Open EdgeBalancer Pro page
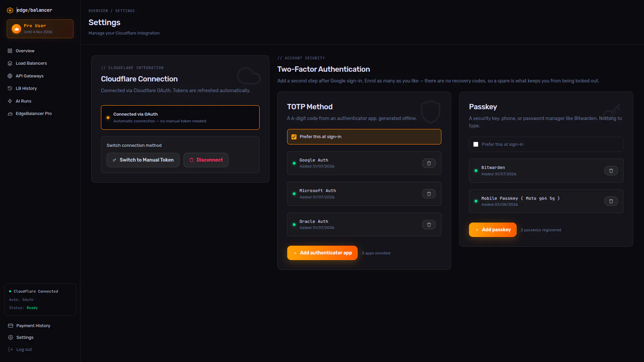Screen dimensions: 644x362 (x=34, y=114)
